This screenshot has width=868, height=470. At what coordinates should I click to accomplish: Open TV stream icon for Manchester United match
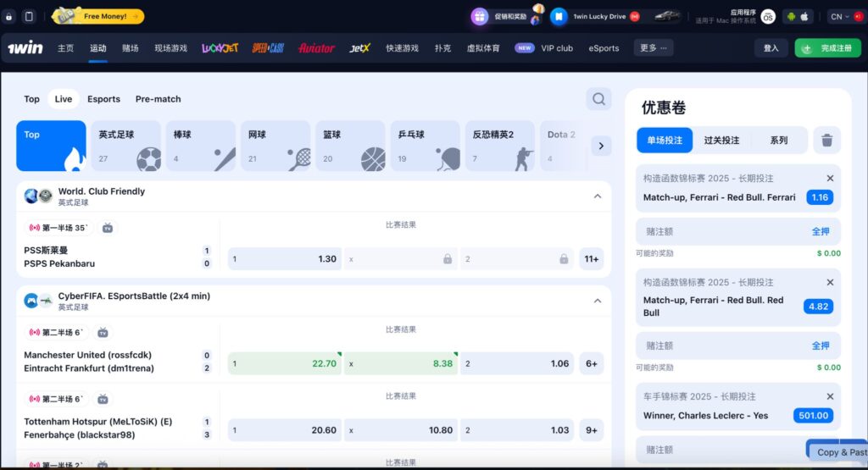(103, 332)
